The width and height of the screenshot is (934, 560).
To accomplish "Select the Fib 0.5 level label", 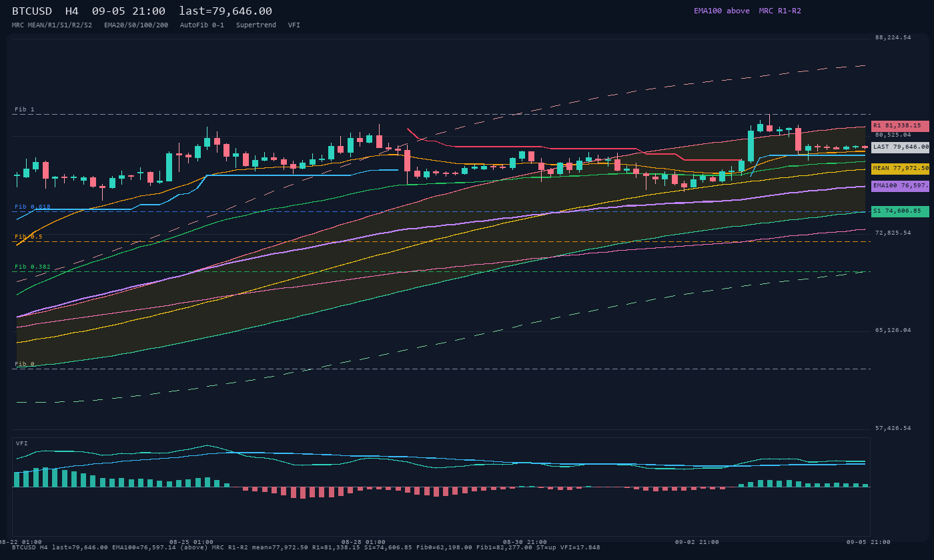I will click(x=29, y=237).
